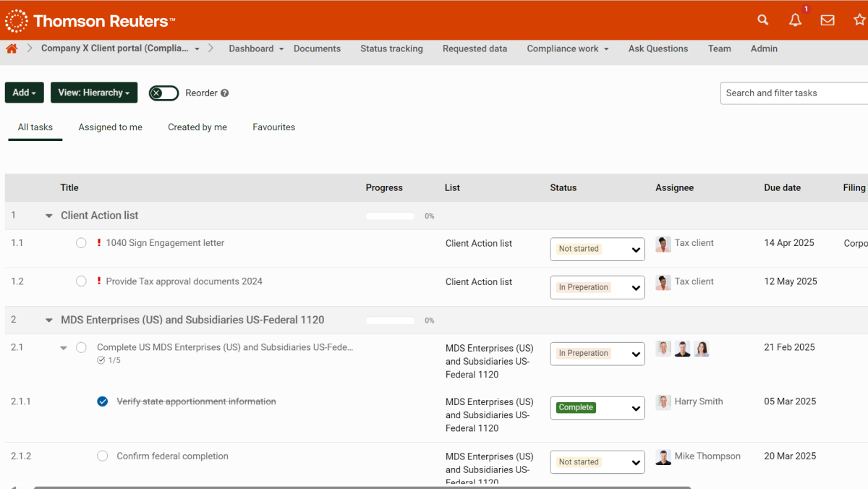Click the Add button
Screen dimensions: 868x489
(24, 93)
